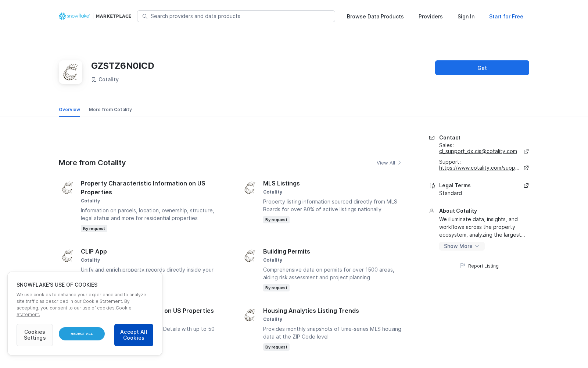Viewport: 588px width, 368px height.
Task: Click 'Comprehensive data on permits' description
Action: click(x=329, y=273)
